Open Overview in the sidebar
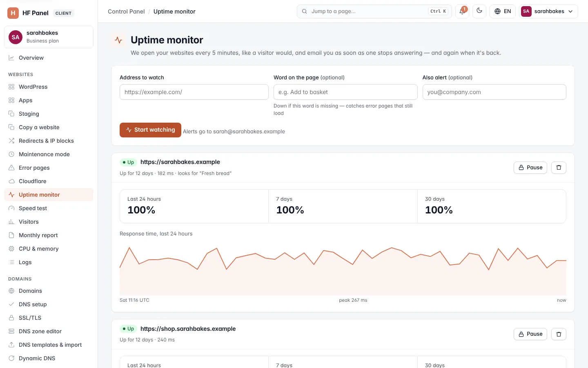This screenshot has height=368, width=588. click(x=49, y=58)
